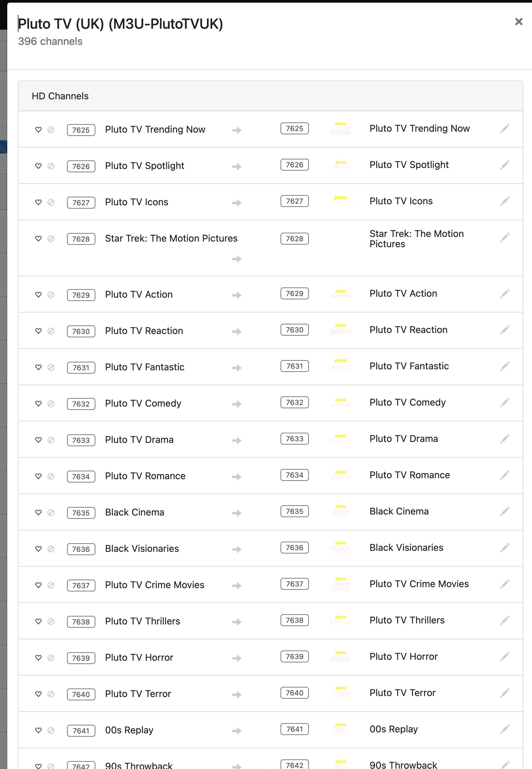Edit the Pluto TV Spotlight channel mapping
532x769 pixels.
[505, 165]
